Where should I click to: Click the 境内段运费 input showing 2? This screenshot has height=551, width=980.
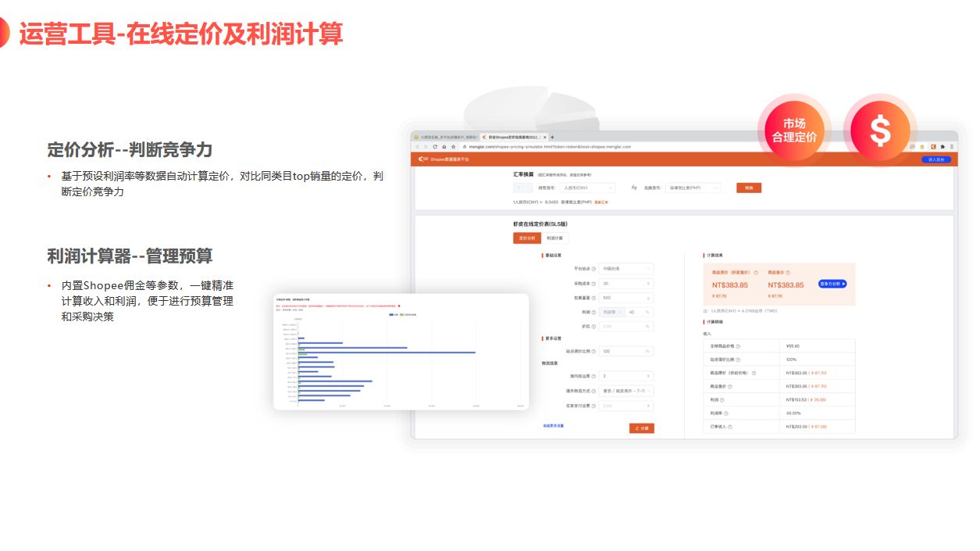(627, 376)
